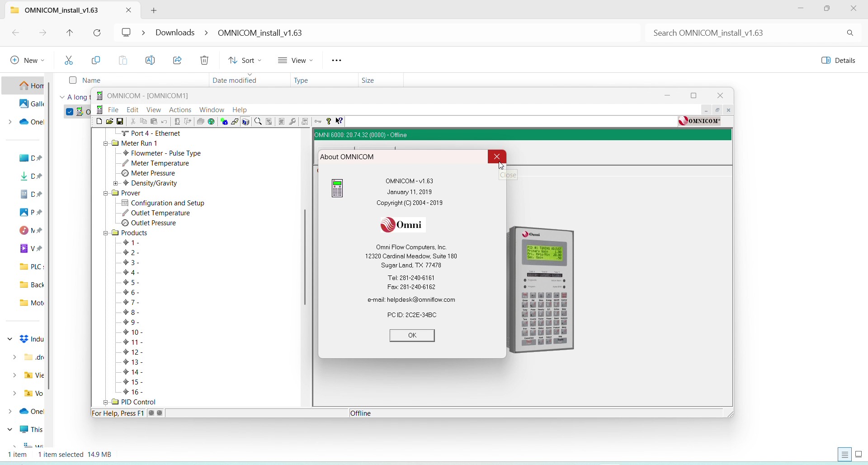Open the Help menu in OMNICOM
The image size is (868, 465).
tap(241, 110)
